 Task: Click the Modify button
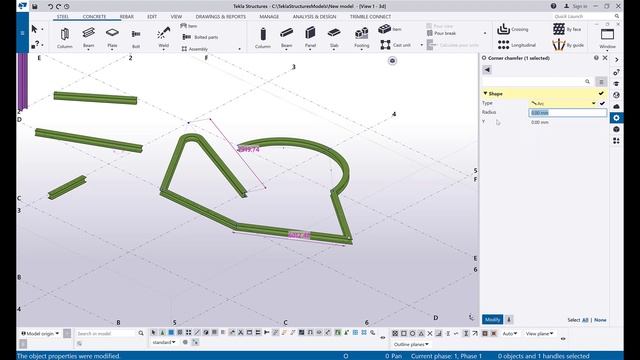[492, 320]
